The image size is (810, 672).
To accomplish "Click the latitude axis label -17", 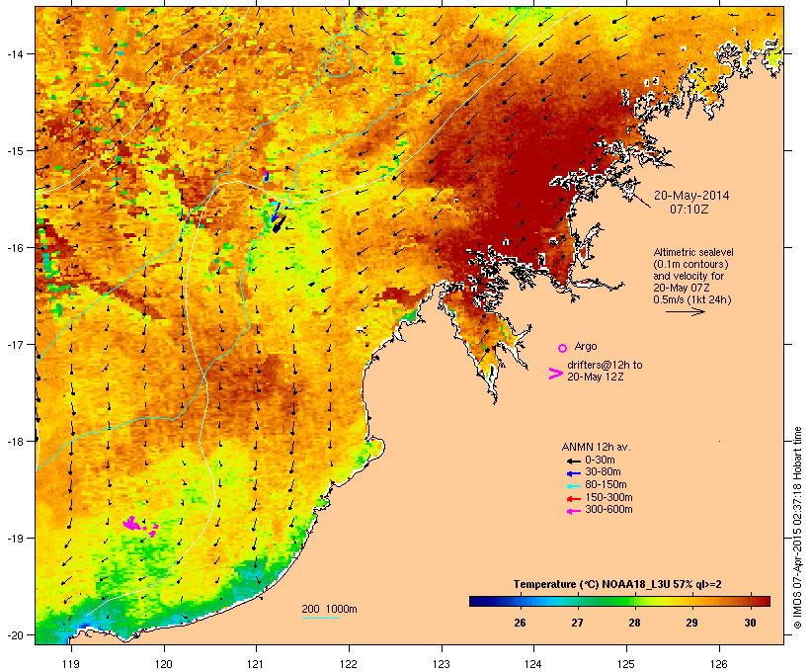I will [15, 345].
